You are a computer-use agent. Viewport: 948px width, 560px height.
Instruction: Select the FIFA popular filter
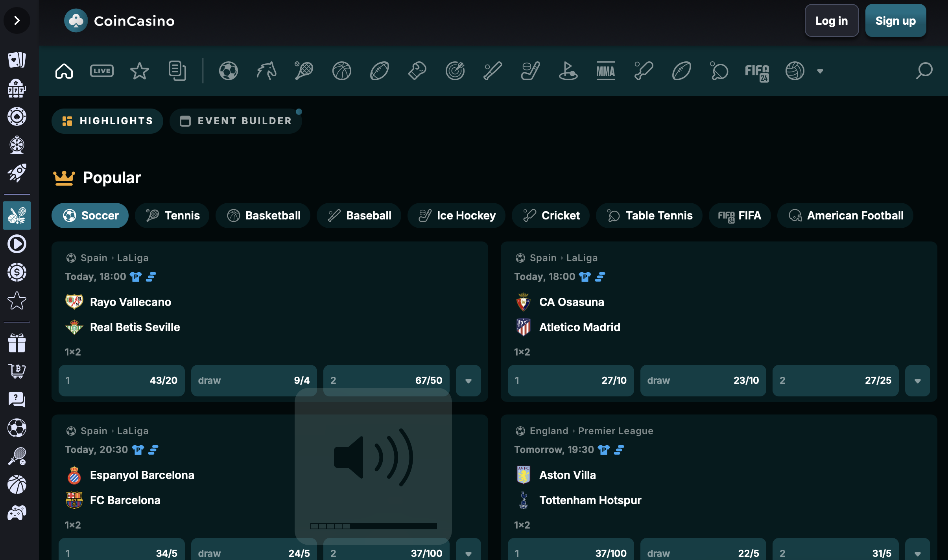740,216
